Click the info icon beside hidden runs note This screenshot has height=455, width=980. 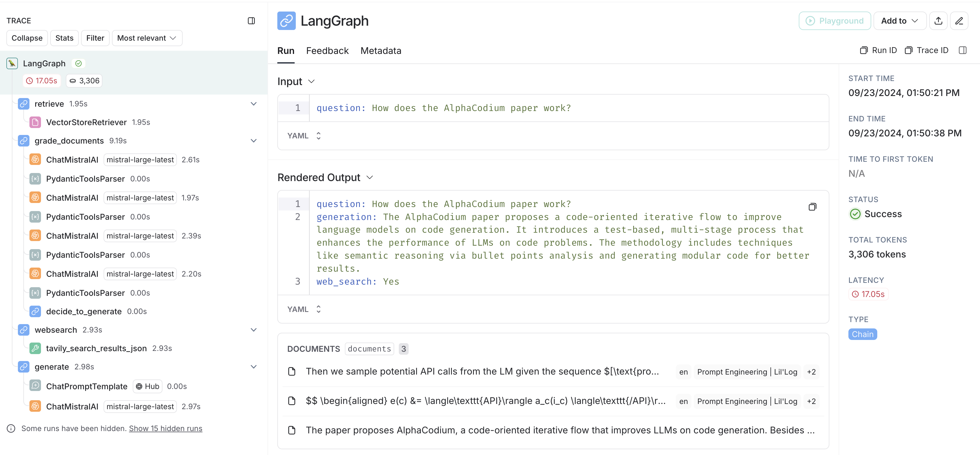(11, 428)
